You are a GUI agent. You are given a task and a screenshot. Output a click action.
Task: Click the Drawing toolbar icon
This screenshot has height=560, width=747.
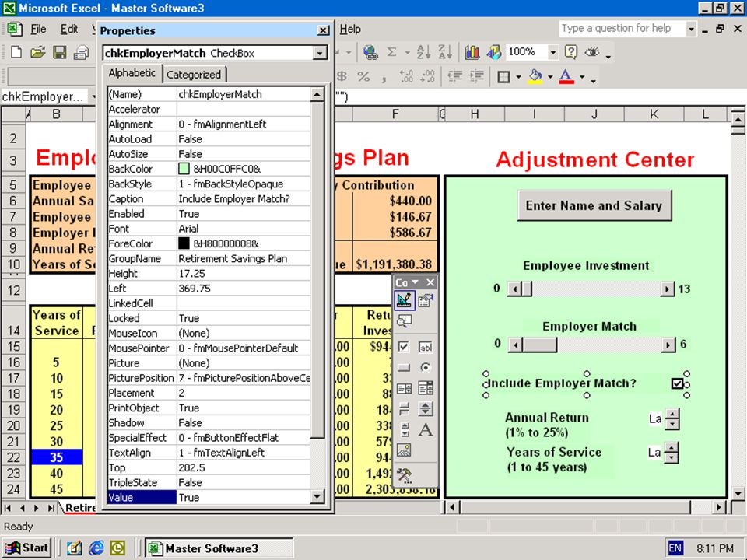[493, 52]
